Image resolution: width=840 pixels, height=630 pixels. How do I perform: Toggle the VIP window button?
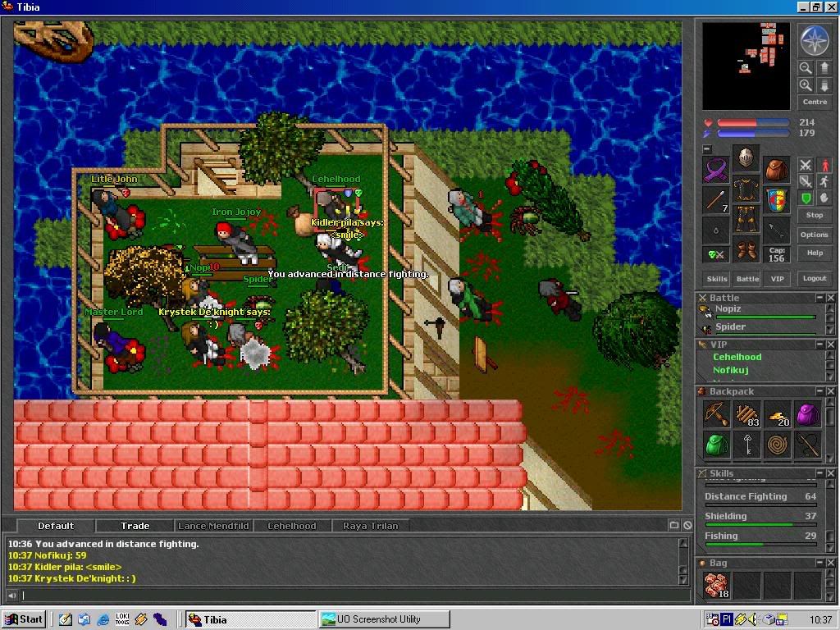click(x=778, y=279)
